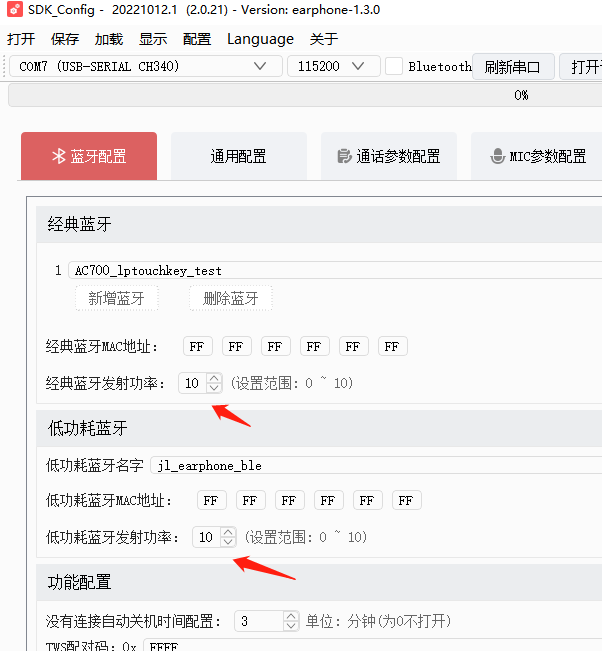This screenshot has height=651, width=602.
Task: Decrease auto power-off time with down arrow
Action: coord(291,626)
